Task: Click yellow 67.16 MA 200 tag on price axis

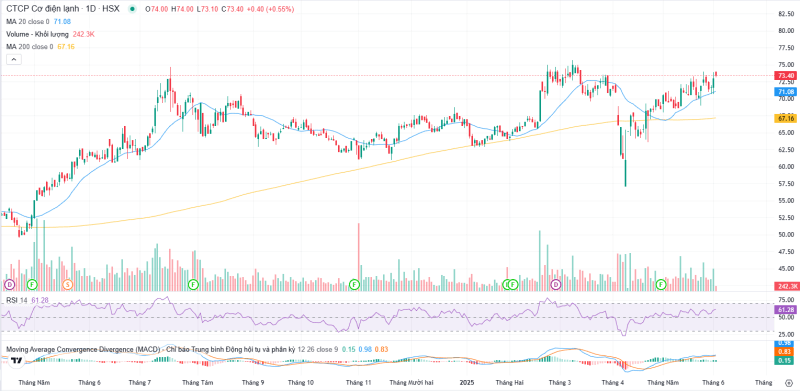Action: coord(785,118)
